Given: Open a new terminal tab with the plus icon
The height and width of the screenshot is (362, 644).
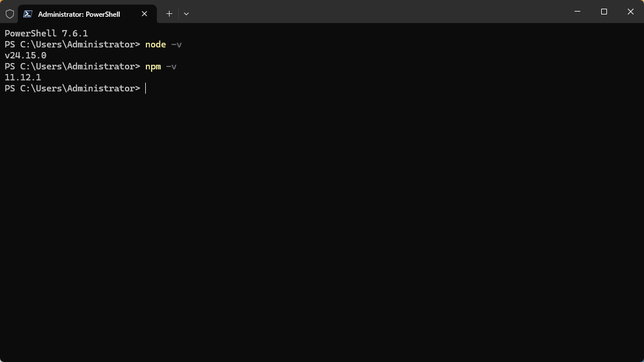Looking at the screenshot, I should point(169,13).
